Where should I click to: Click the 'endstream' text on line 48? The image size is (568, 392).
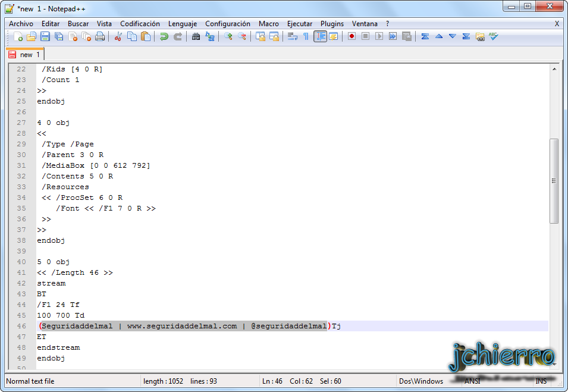(58, 347)
